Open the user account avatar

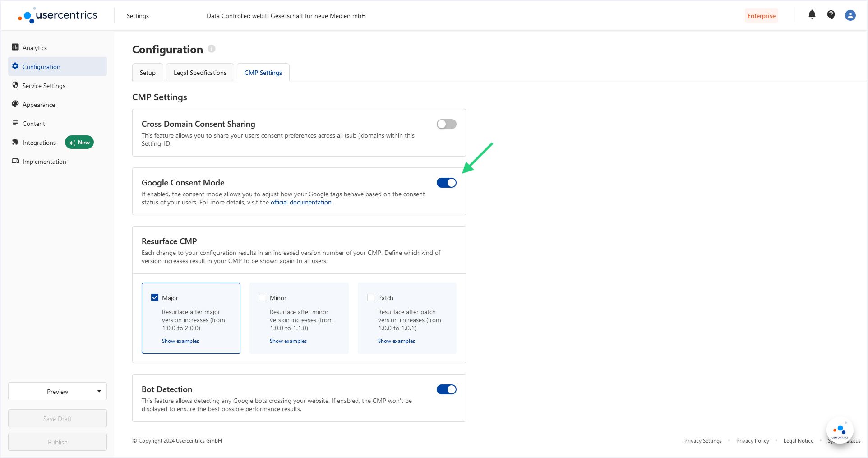pyautogui.click(x=850, y=15)
